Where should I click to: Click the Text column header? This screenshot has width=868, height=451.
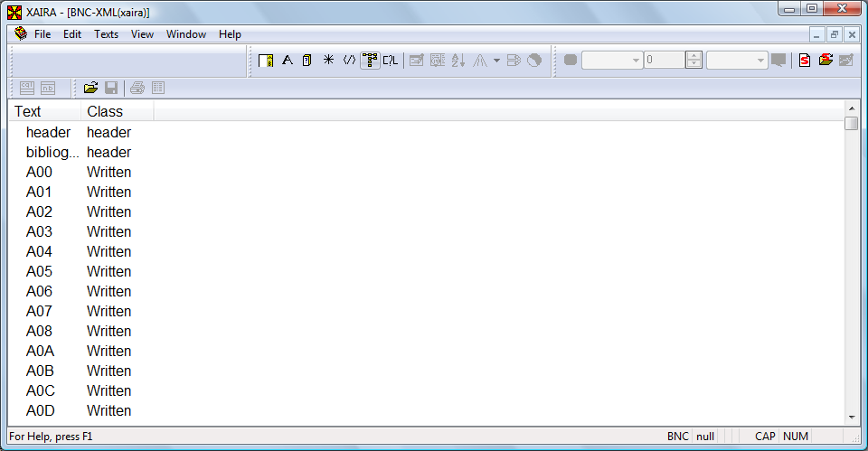tap(45, 111)
